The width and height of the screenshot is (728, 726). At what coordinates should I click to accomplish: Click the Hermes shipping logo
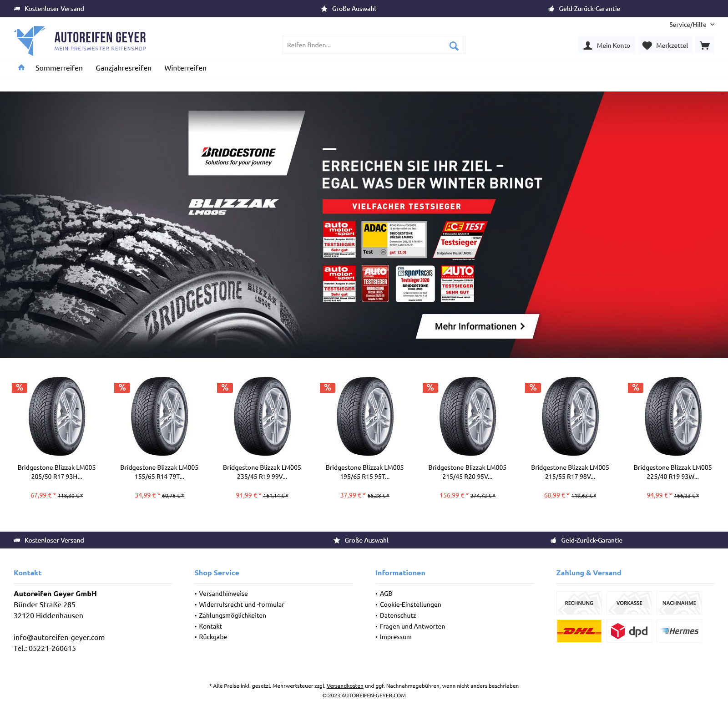(679, 631)
